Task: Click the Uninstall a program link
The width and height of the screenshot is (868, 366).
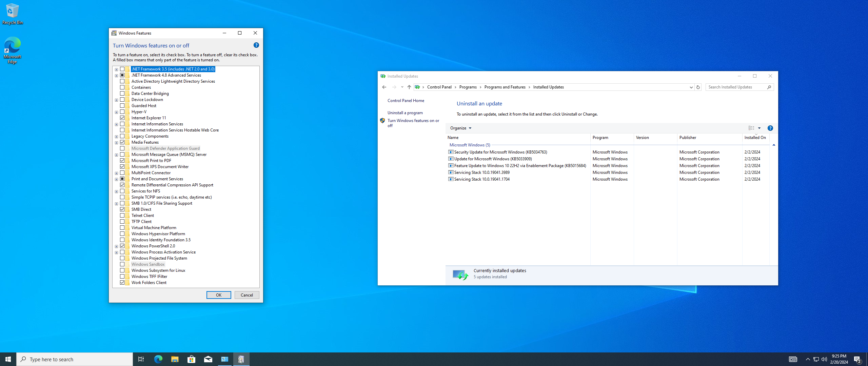Action: click(x=405, y=113)
